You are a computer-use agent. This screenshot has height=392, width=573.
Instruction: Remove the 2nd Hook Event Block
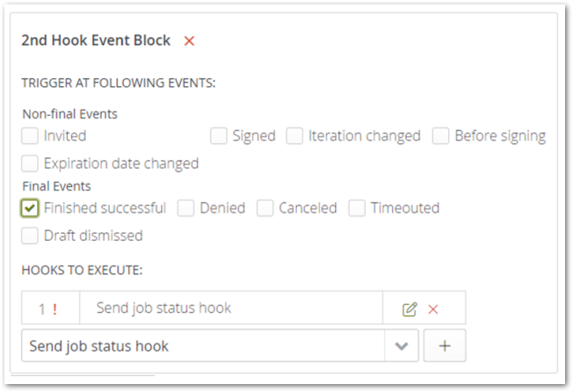[189, 41]
